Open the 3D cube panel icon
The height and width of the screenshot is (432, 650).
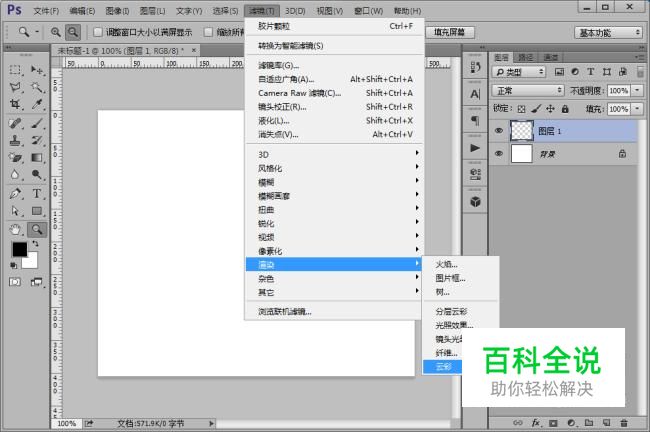coord(475,202)
